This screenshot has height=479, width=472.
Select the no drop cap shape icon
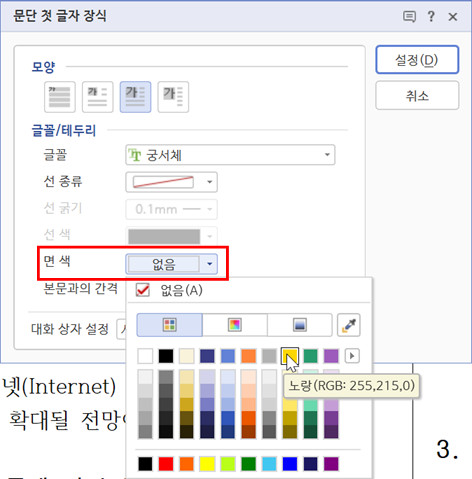(60, 97)
